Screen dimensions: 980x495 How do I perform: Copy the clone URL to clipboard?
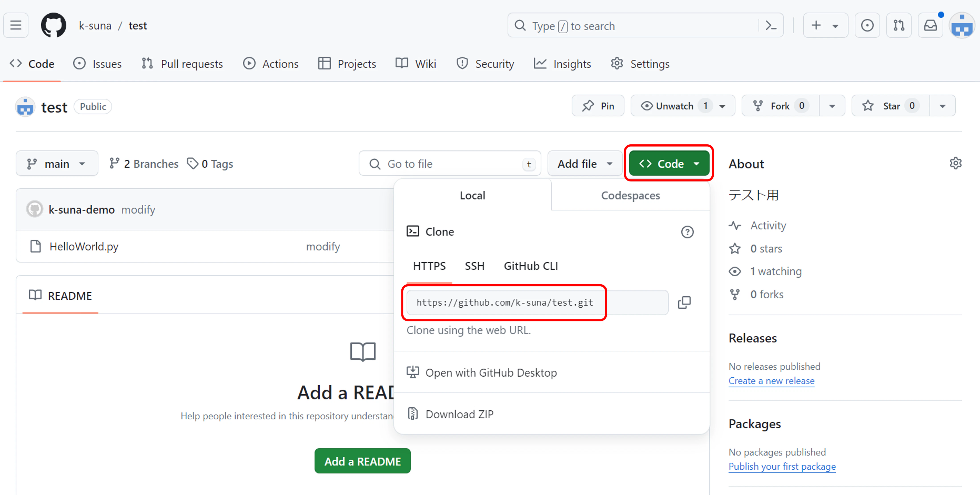[x=684, y=302]
